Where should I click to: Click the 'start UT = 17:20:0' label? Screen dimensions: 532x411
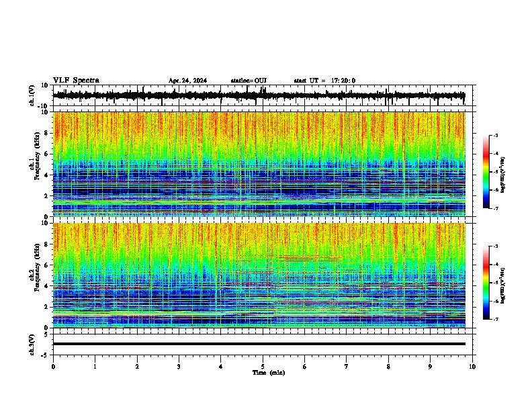coord(324,81)
